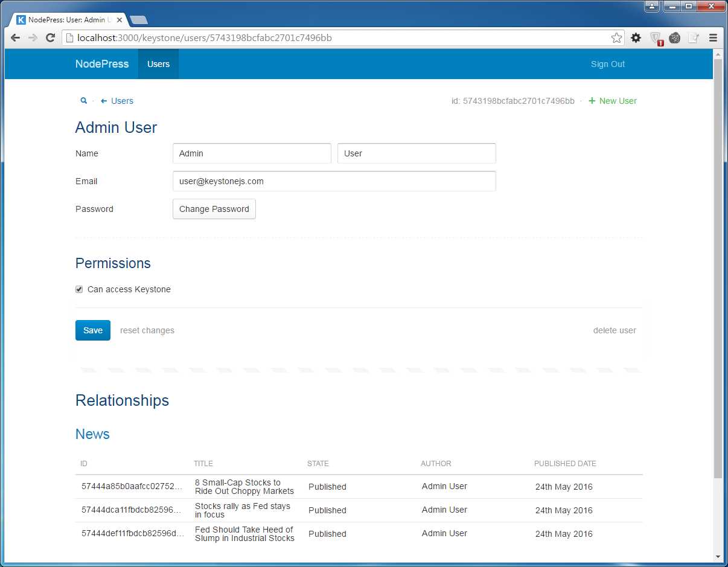Click the shield extension with red badge
Viewport: 728px width, 567px height.
(656, 39)
